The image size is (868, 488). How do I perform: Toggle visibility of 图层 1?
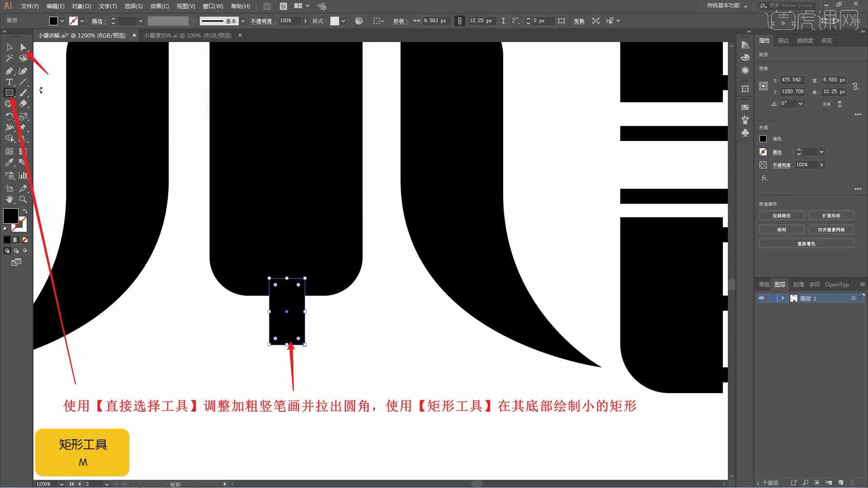click(x=762, y=298)
